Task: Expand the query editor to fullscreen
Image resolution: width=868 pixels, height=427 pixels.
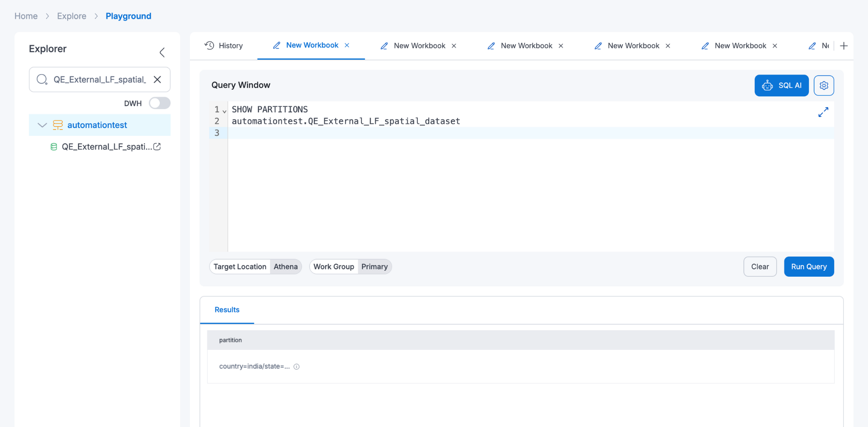Action: (x=823, y=112)
